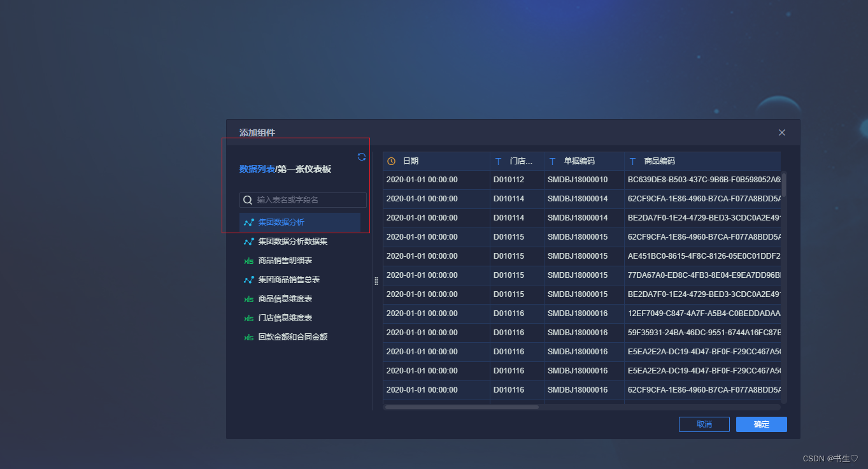Screen dimensions: 868x469
Task: Click the 日期 column header
Action: point(436,161)
